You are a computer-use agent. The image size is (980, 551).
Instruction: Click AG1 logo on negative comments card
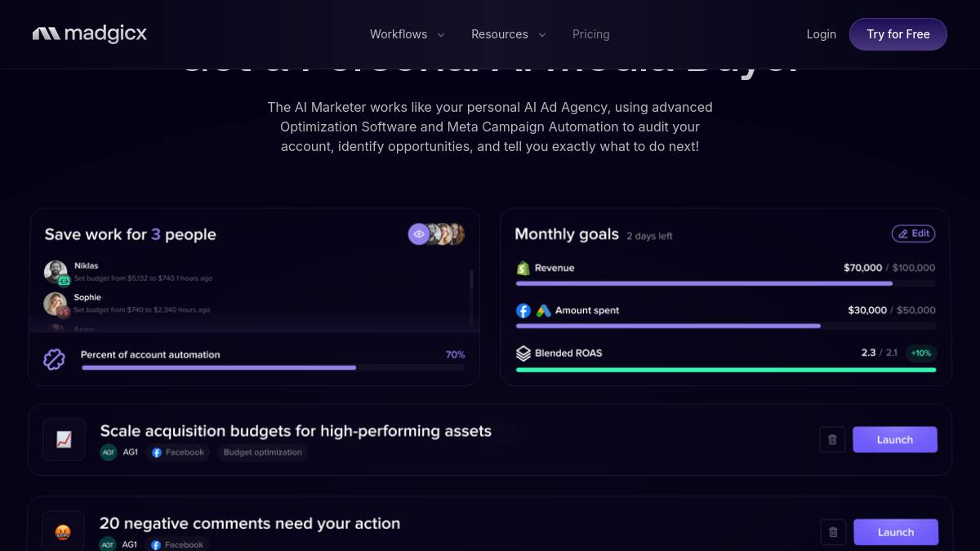(x=108, y=544)
